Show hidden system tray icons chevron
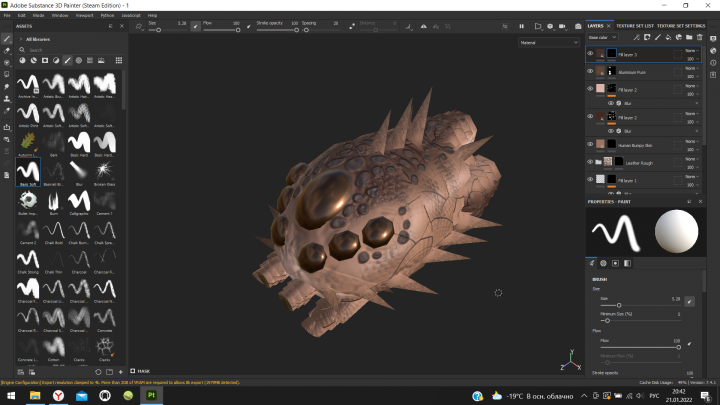Viewport: 720px width, 405px height. (x=584, y=396)
